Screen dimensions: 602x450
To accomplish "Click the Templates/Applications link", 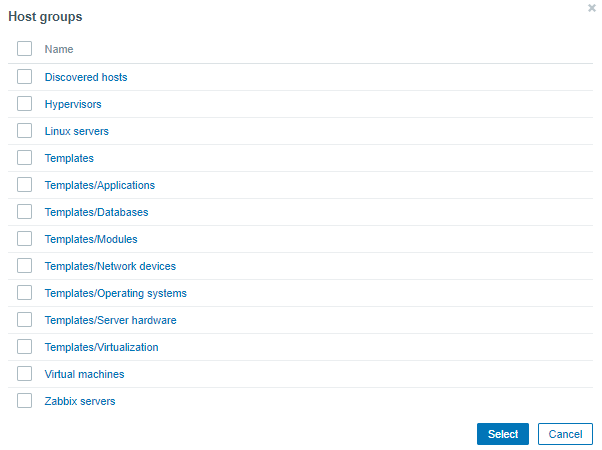I will 100,185.
